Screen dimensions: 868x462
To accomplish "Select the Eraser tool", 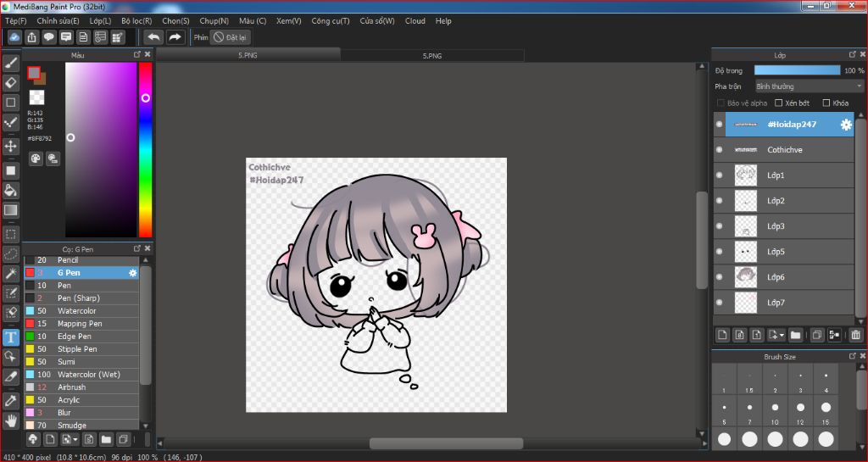I will [x=10, y=83].
